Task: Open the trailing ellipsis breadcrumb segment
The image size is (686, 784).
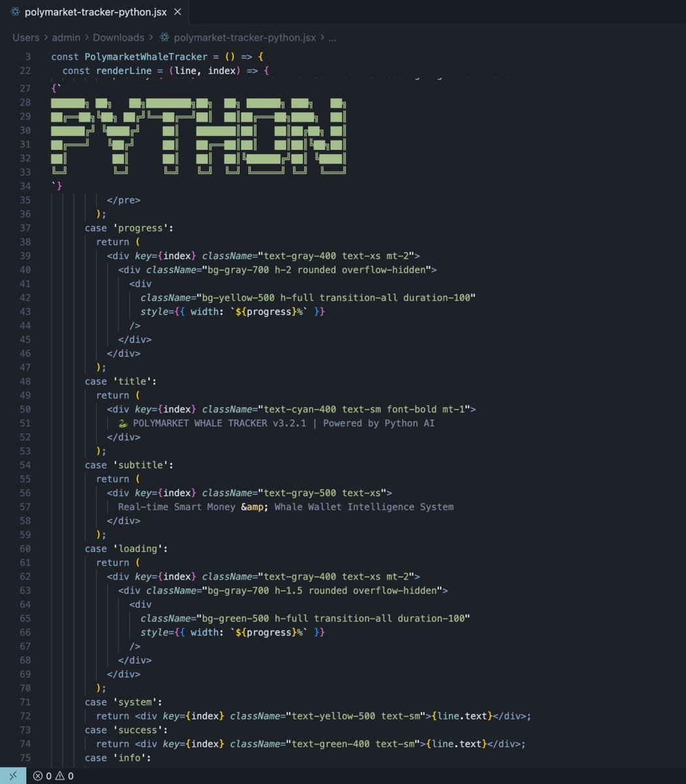Action: point(332,38)
